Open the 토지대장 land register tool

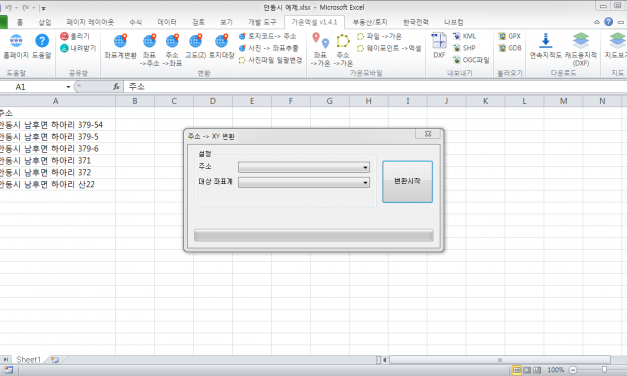tap(222, 46)
